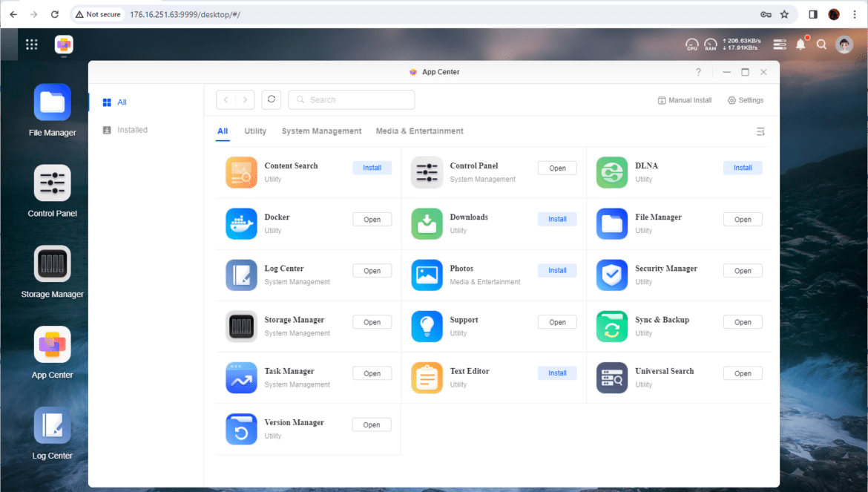Viewport: 868px width, 492px height.
Task: Open App Center from the desktop shortcut
Action: pyautogui.click(x=53, y=345)
